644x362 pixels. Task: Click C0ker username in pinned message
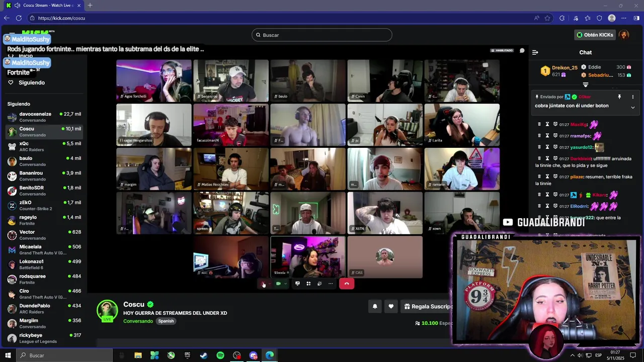coord(584,97)
